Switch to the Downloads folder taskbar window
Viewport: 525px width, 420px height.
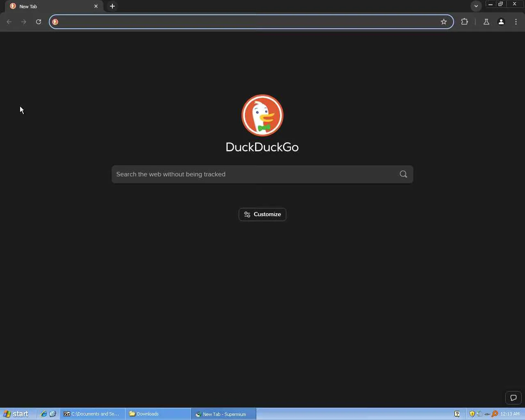pyautogui.click(x=158, y=414)
